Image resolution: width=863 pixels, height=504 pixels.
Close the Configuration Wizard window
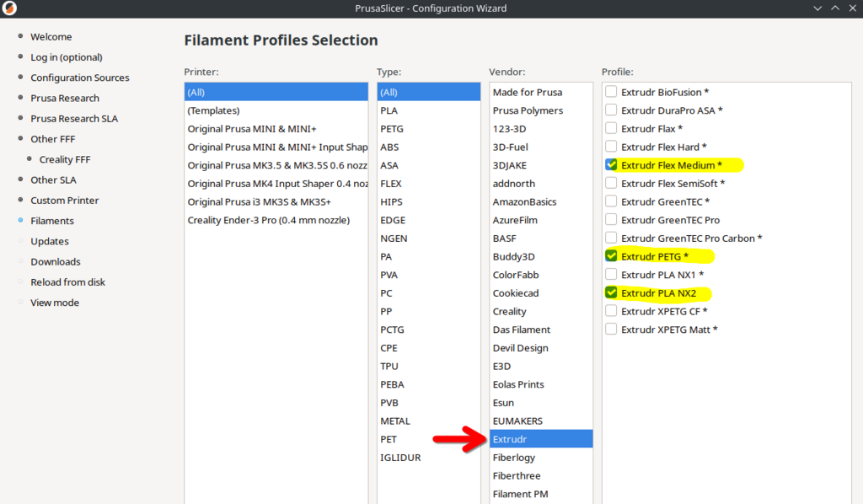coord(852,8)
